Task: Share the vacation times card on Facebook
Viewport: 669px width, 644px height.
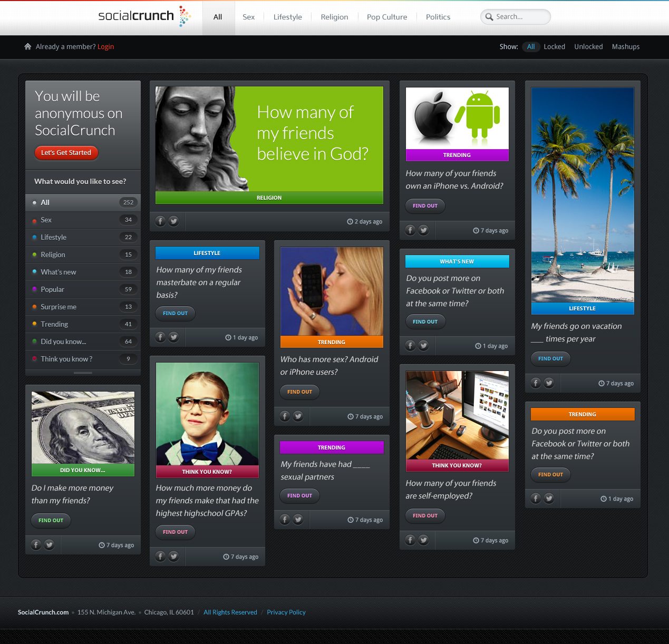Action: click(x=536, y=383)
